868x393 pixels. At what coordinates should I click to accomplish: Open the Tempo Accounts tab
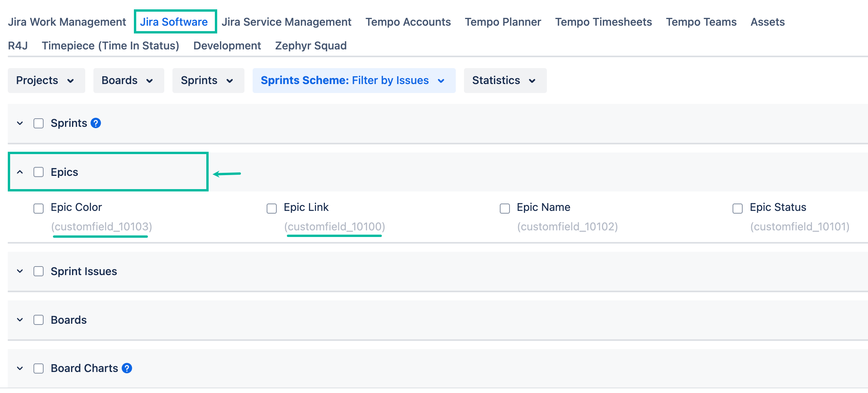click(x=408, y=22)
